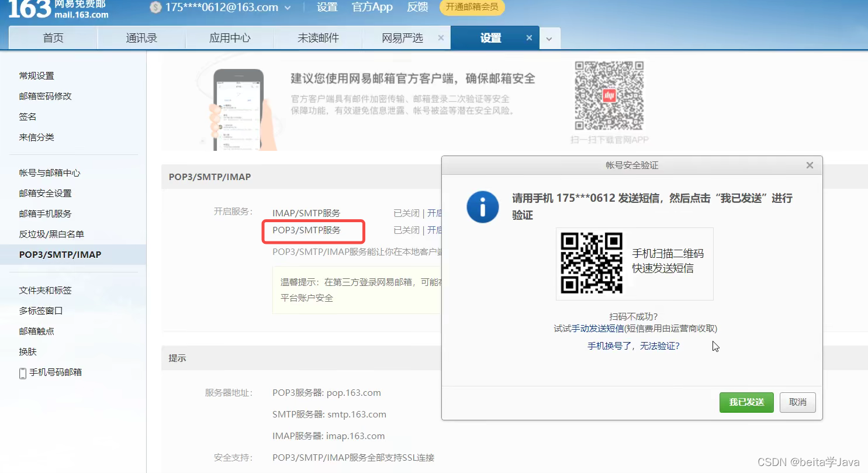The width and height of the screenshot is (868, 473).
Task: Click the 手动发送短信 link
Action: [x=597, y=329]
